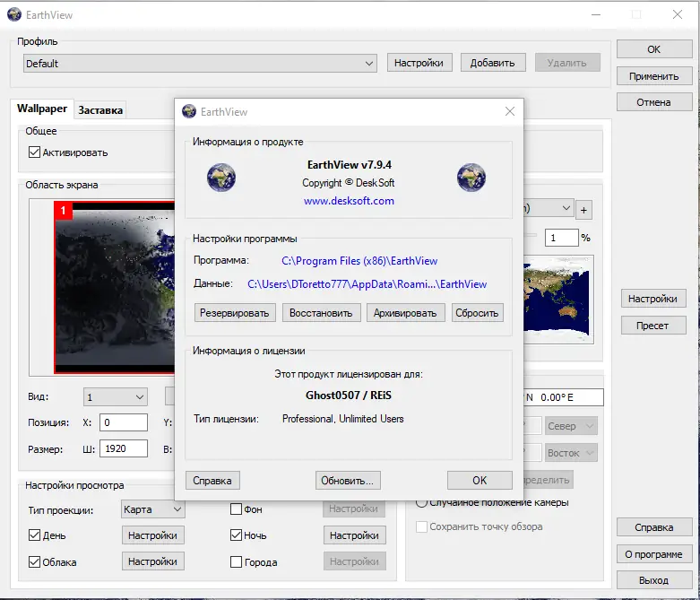Open Настройки for Облака
Image resolution: width=700 pixels, height=600 pixels.
[152, 561]
